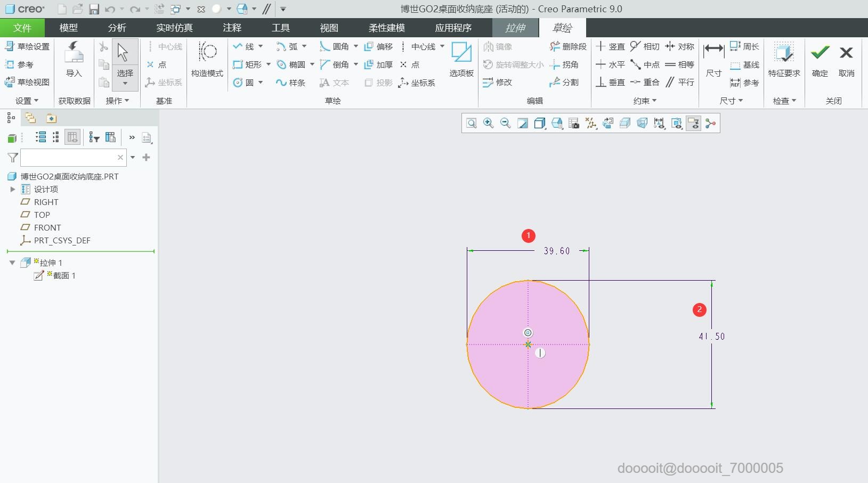The width and height of the screenshot is (868, 483).
Task: Click the 删除段 delete segment tool
Action: [568, 47]
